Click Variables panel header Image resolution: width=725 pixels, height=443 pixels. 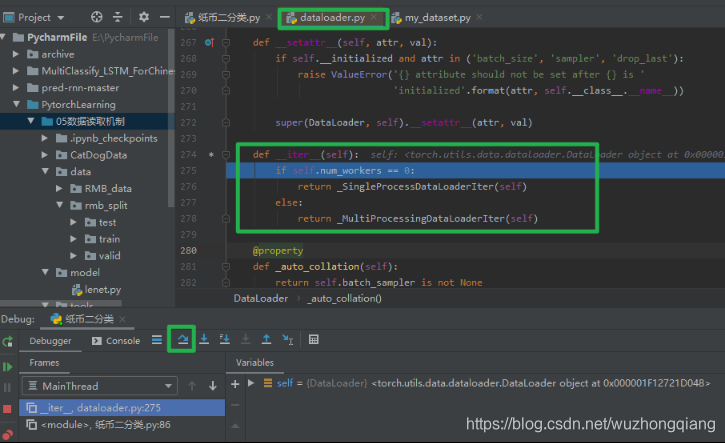(x=255, y=363)
